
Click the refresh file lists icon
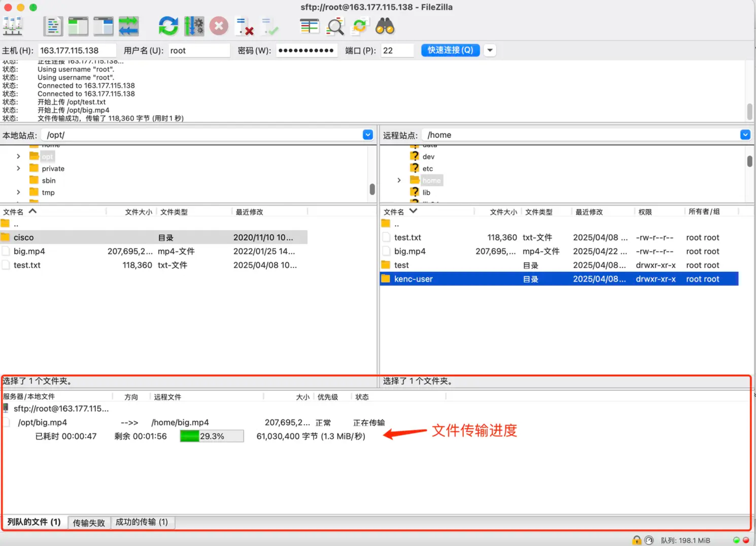[x=168, y=26]
